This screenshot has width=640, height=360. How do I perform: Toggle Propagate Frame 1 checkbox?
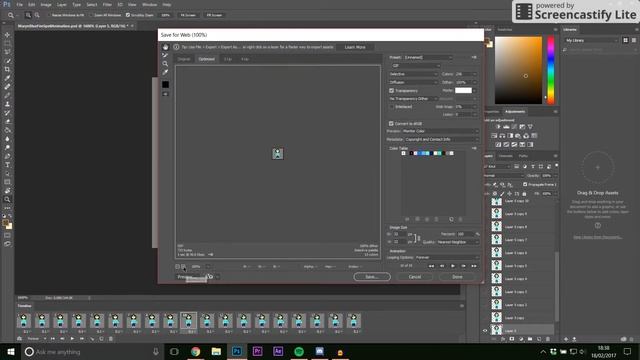pos(525,184)
